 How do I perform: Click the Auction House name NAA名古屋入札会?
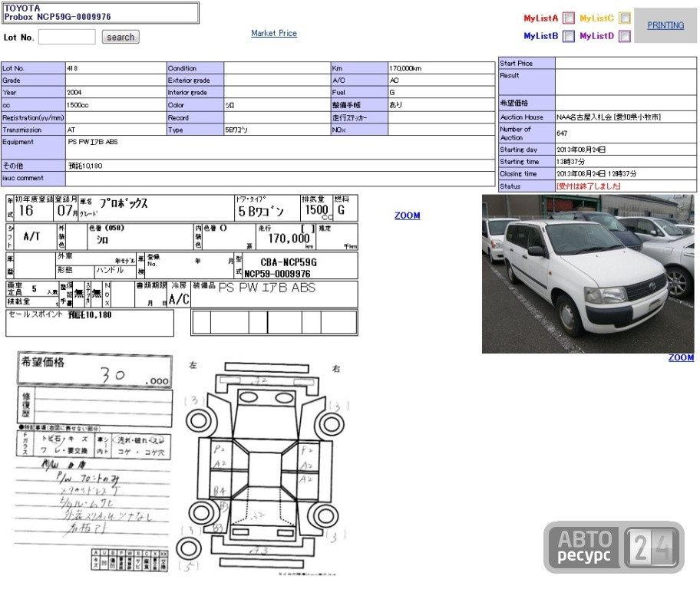[608, 117]
